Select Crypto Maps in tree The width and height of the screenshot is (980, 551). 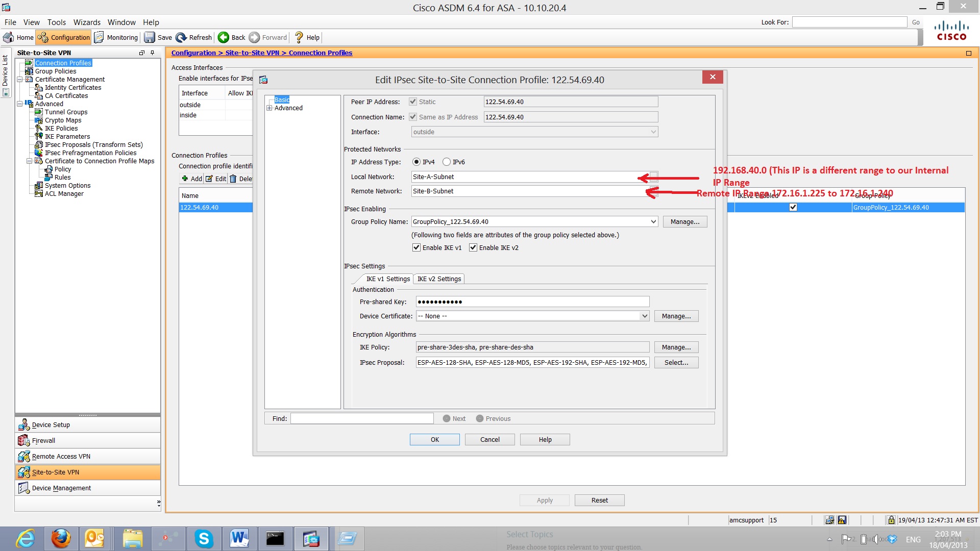coord(63,120)
